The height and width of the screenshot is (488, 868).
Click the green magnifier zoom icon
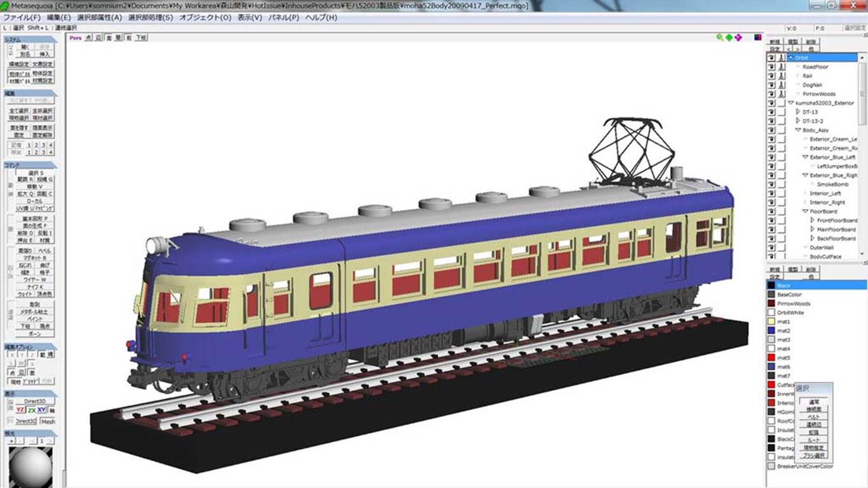[720, 37]
